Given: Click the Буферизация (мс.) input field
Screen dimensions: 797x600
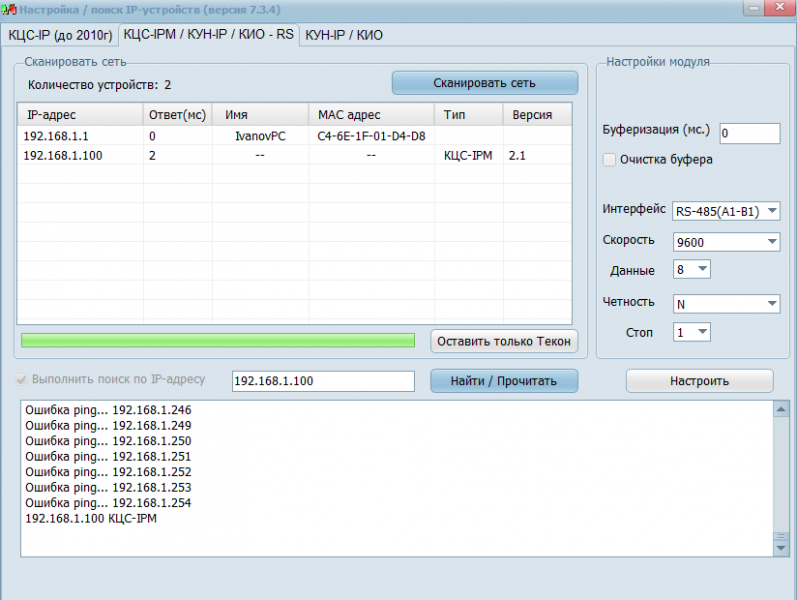Looking at the screenshot, I should pos(748,133).
